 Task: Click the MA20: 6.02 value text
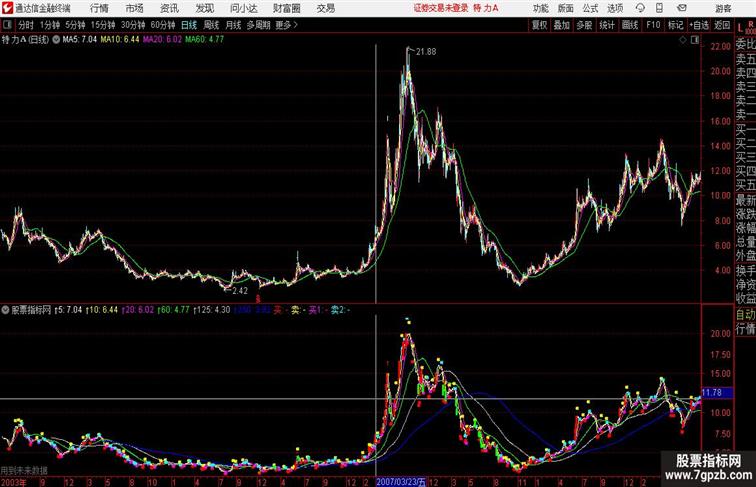(x=162, y=40)
